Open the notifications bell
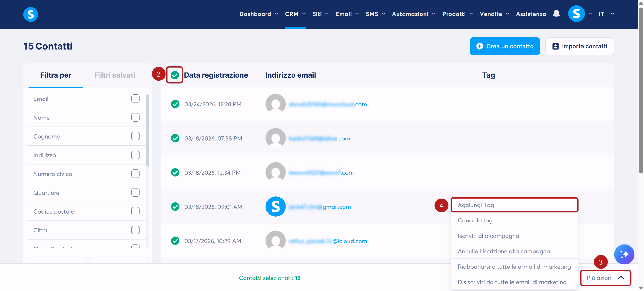Screen dimensions: 644x291 click(556, 14)
